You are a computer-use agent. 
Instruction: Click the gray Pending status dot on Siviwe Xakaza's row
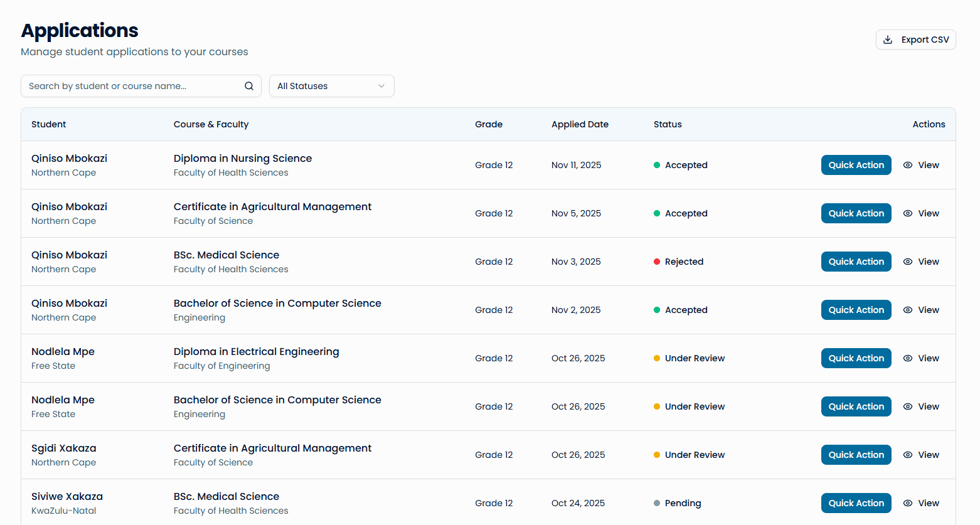658,503
